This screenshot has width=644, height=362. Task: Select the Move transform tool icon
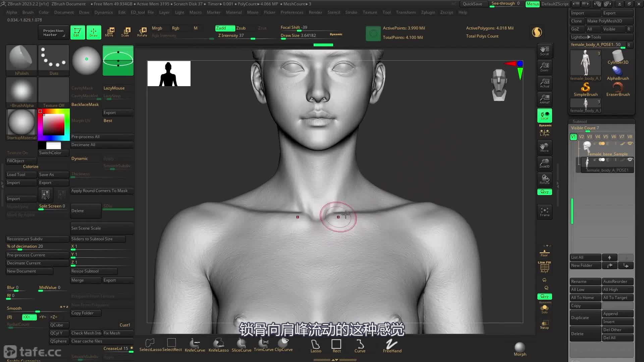[x=109, y=32]
